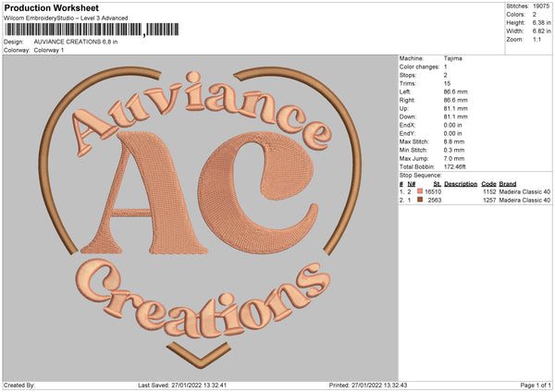Click the Brand column header
The height and width of the screenshot is (392, 555).
508,183
